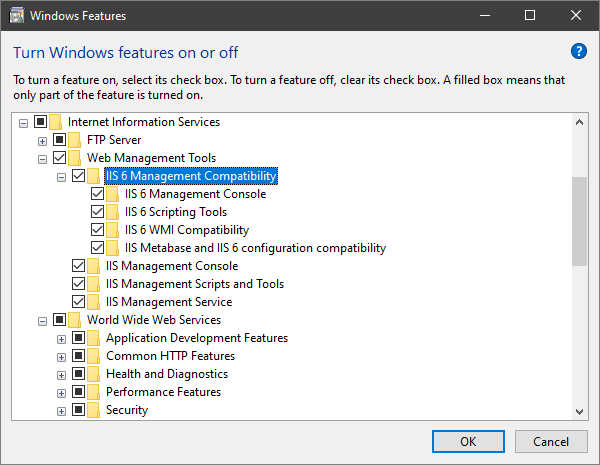Uncheck the IIS 6 WMI Compatibility checkbox

coord(98,230)
